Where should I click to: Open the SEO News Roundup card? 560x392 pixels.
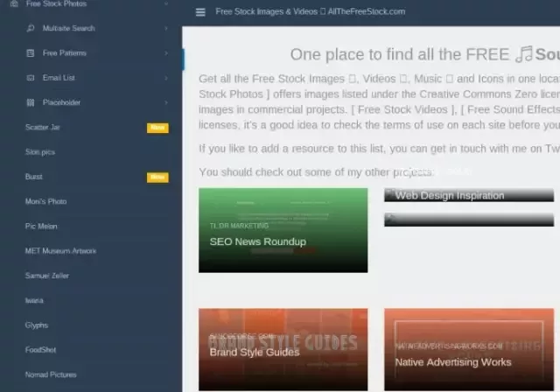[283, 230]
